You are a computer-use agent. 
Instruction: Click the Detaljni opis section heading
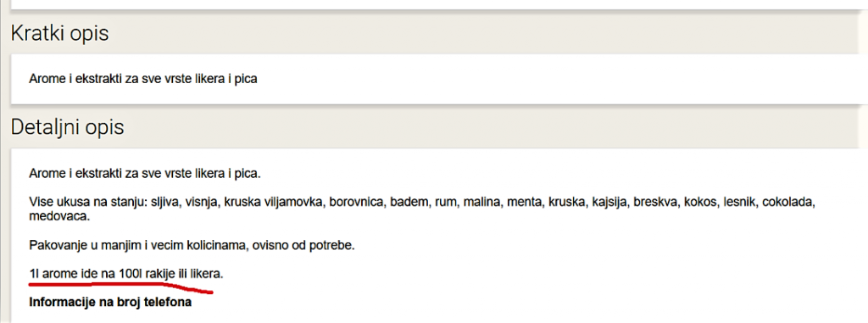click(x=68, y=127)
